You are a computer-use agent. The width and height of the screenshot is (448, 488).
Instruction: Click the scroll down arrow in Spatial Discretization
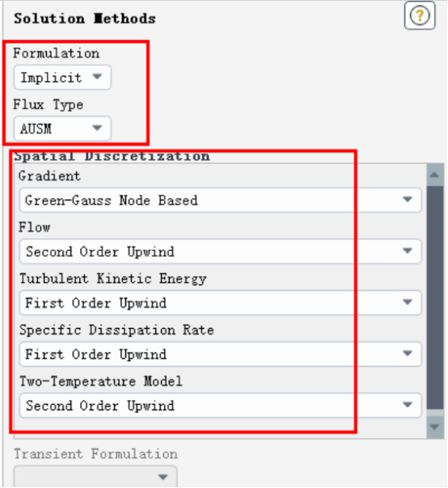click(x=435, y=427)
